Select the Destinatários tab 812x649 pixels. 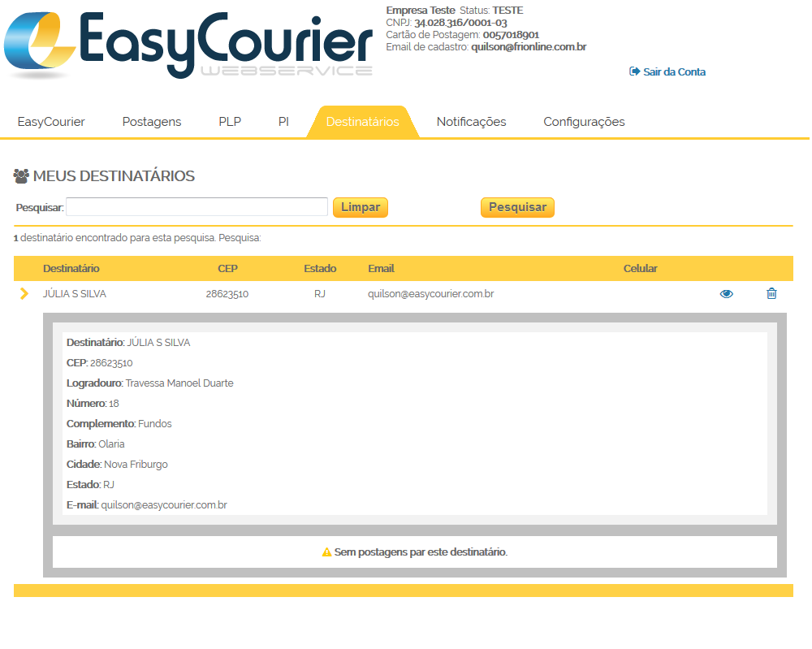(362, 122)
